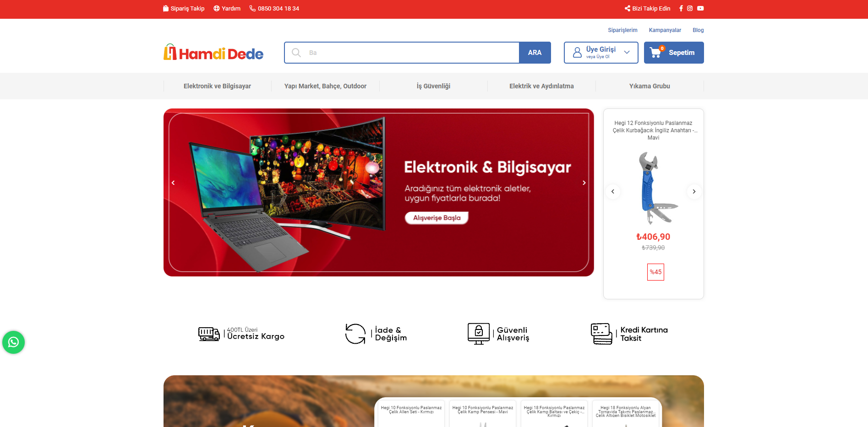Click the Güvenli Alışveriş lock monitor icon

tap(479, 334)
